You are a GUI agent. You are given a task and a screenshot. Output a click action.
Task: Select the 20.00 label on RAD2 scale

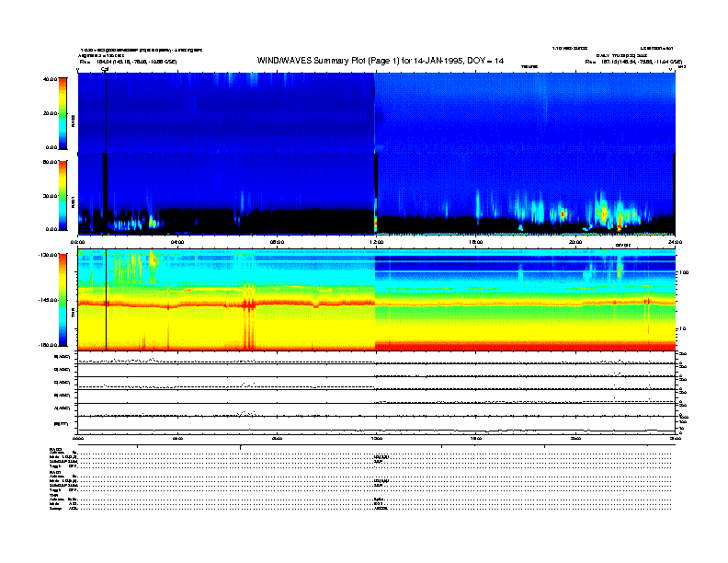50,113
